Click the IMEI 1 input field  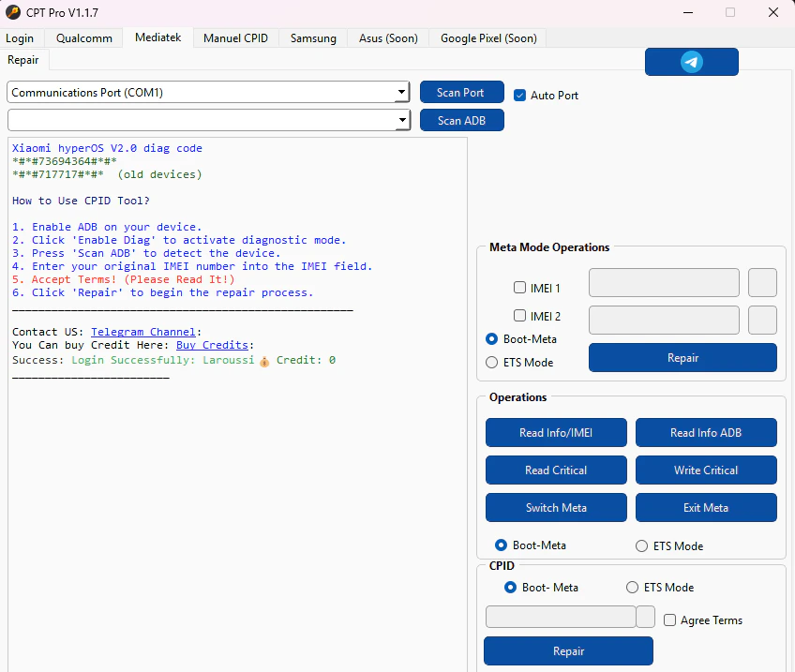pyautogui.click(x=664, y=283)
